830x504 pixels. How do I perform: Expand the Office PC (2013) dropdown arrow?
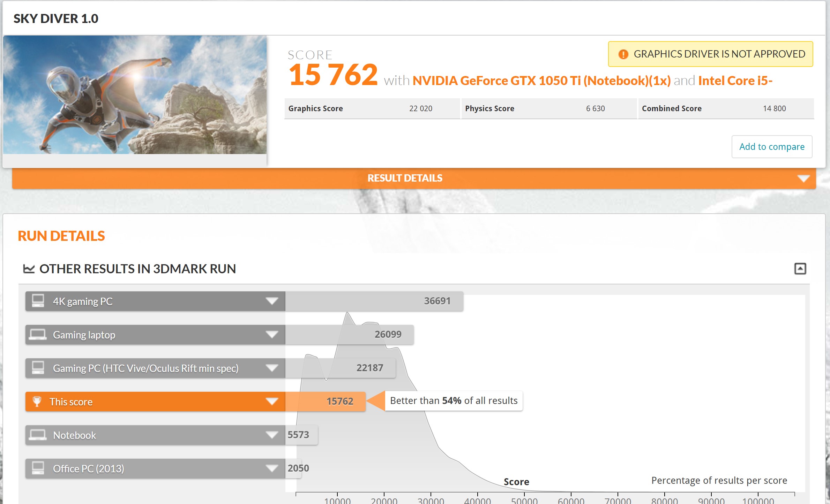point(272,468)
